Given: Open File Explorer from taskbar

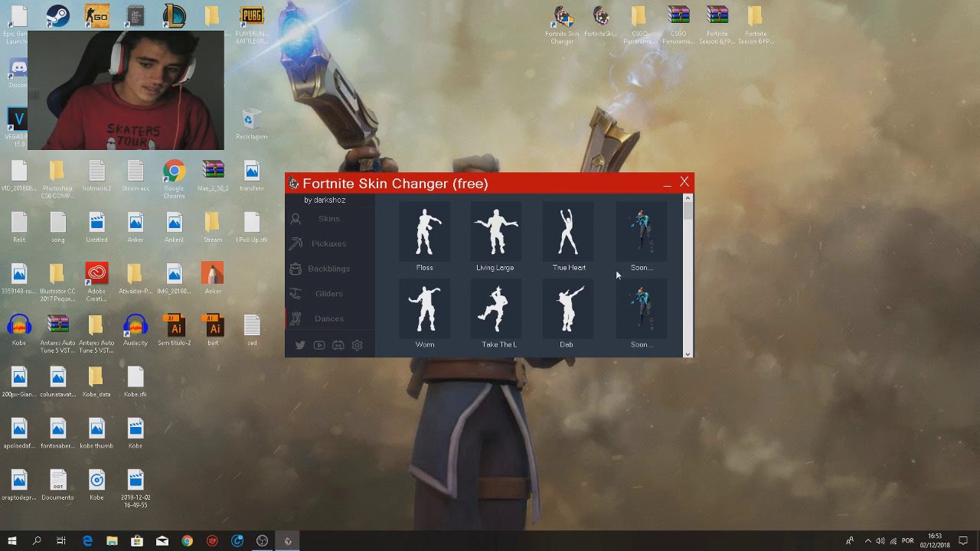Looking at the screenshot, I should point(112,541).
